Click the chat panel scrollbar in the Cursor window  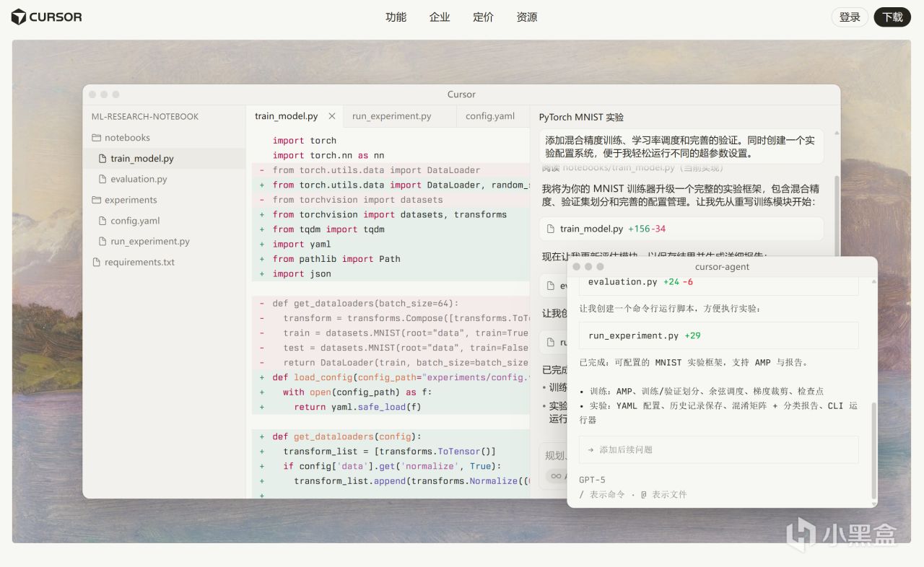point(837,216)
